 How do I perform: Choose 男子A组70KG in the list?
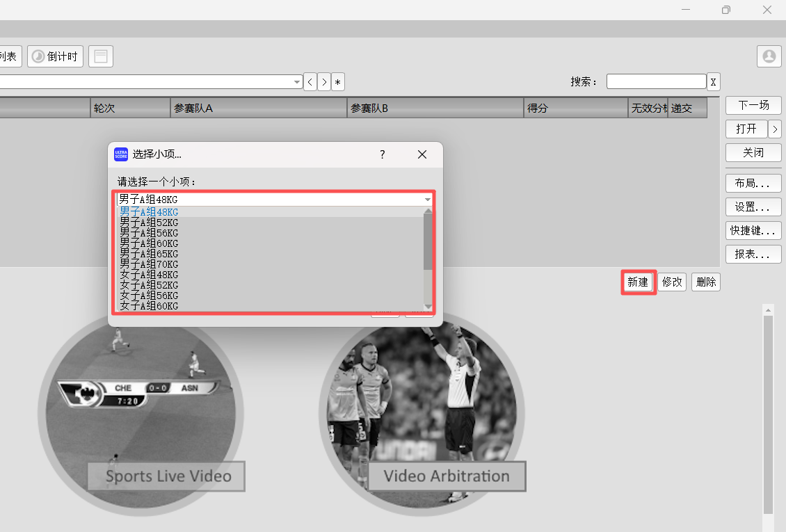[149, 264]
